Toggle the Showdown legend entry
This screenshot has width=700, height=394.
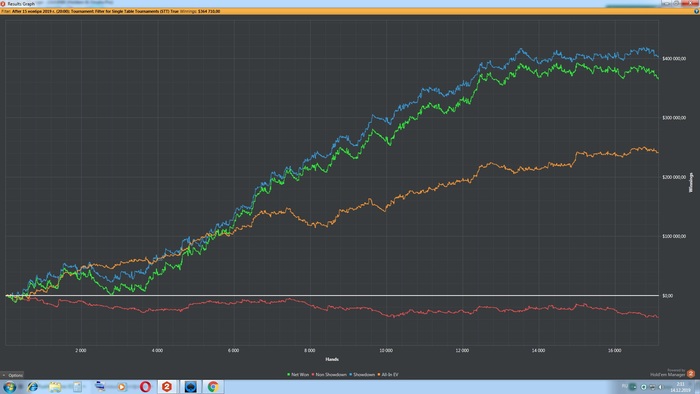pyautogui.click(x=362, y=375)
